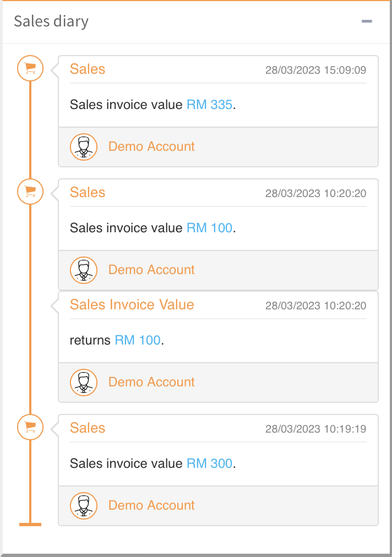Click avatar icon under 10:20:20 Sales invoice entry
The height and width of the screenshot is (557, 392).
[84, 270]
